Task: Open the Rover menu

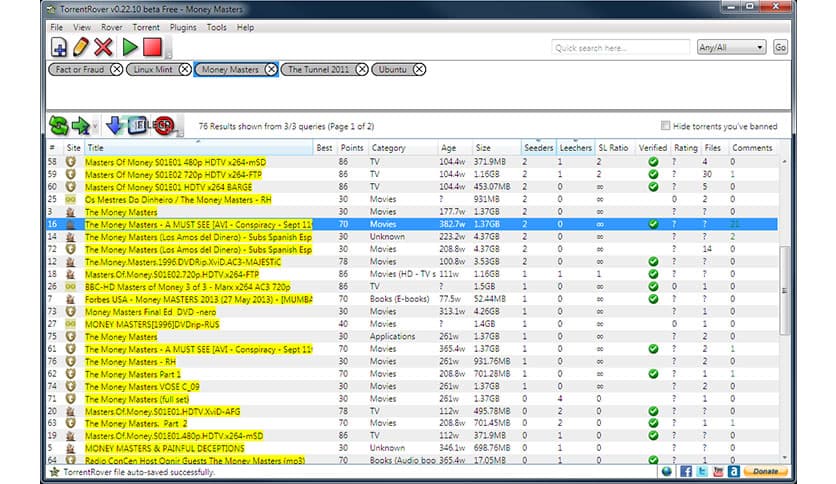Action: pos(111,27)
